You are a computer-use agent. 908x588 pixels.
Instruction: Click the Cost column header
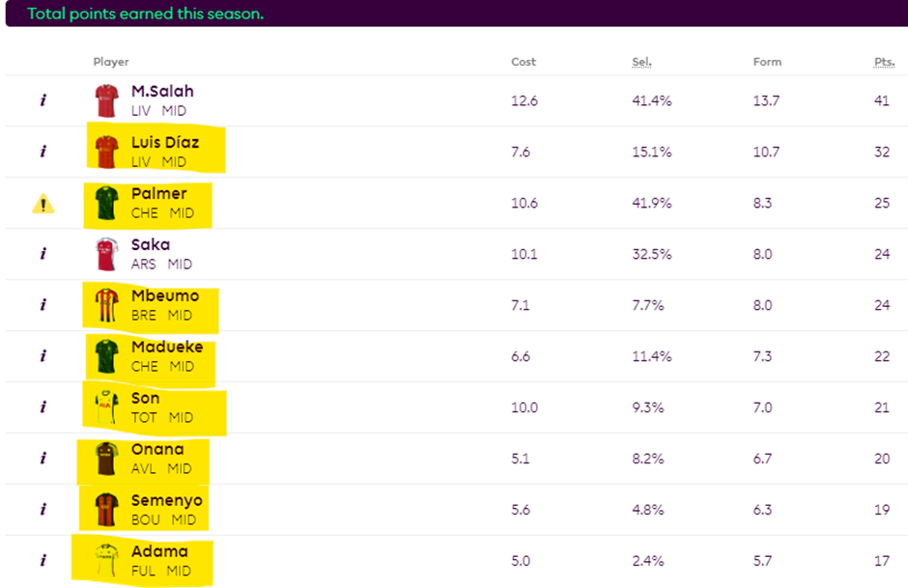click(524, 62)
